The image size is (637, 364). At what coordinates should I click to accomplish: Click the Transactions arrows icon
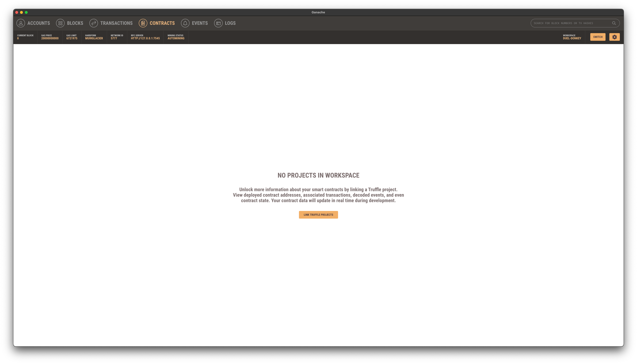93,23
